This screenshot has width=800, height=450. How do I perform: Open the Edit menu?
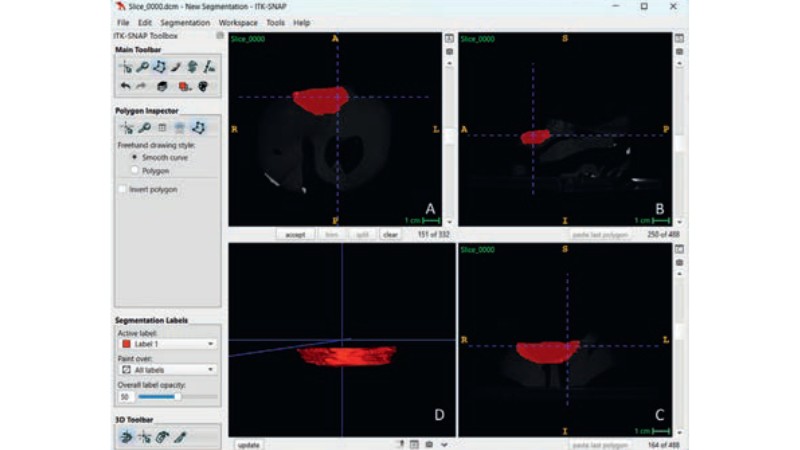(x=144, y=23)
